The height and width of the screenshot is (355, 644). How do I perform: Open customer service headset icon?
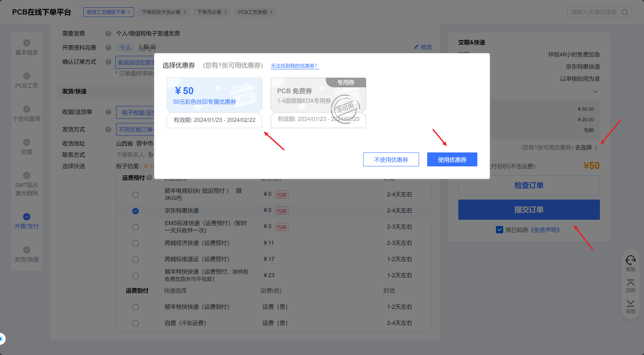click(630, 260)
